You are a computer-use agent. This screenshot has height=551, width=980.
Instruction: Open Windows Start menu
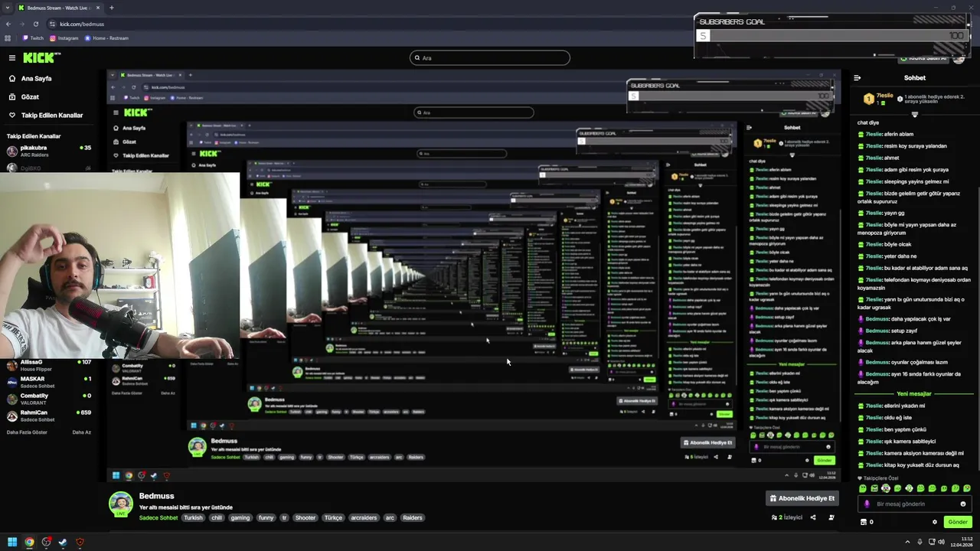(11, 543)
